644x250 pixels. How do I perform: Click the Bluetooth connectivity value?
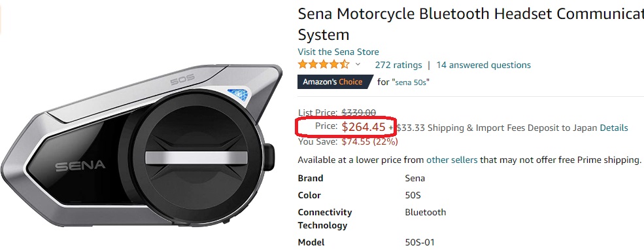pos(426,212)
